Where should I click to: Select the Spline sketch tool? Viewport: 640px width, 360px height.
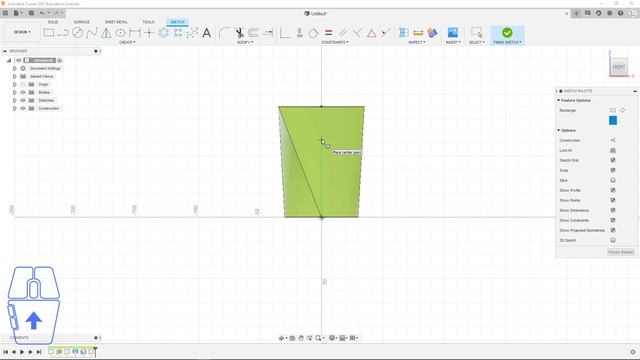pyautogui.click(x=92, y=33)
